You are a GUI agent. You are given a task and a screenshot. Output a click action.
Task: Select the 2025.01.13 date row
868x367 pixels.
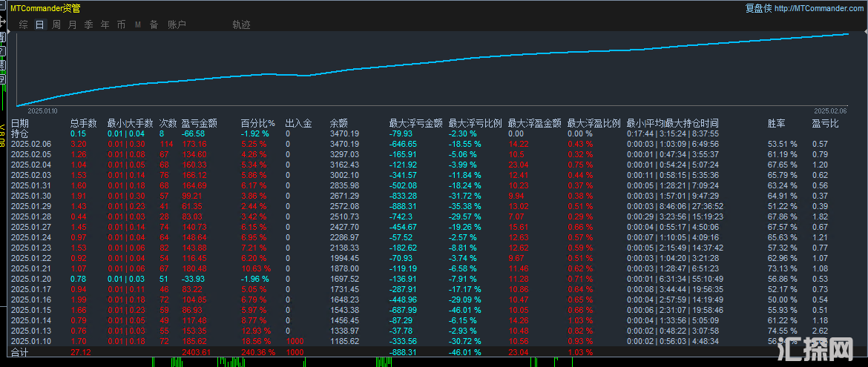[32, 331]
